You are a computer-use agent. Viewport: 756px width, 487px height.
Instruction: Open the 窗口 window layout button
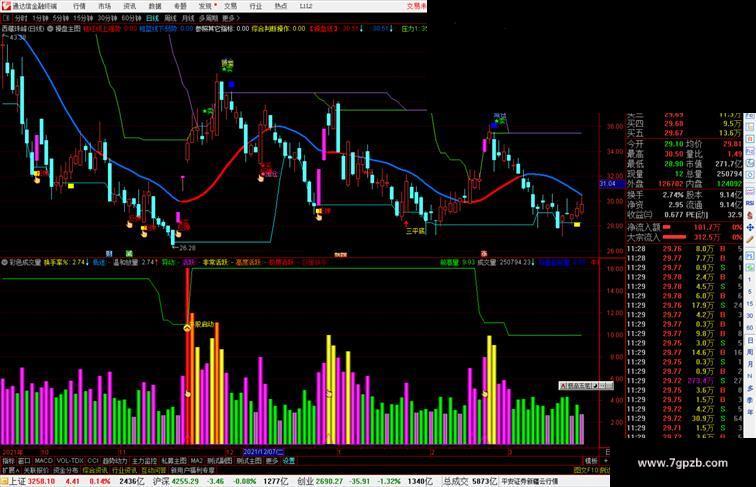[24, 461]
